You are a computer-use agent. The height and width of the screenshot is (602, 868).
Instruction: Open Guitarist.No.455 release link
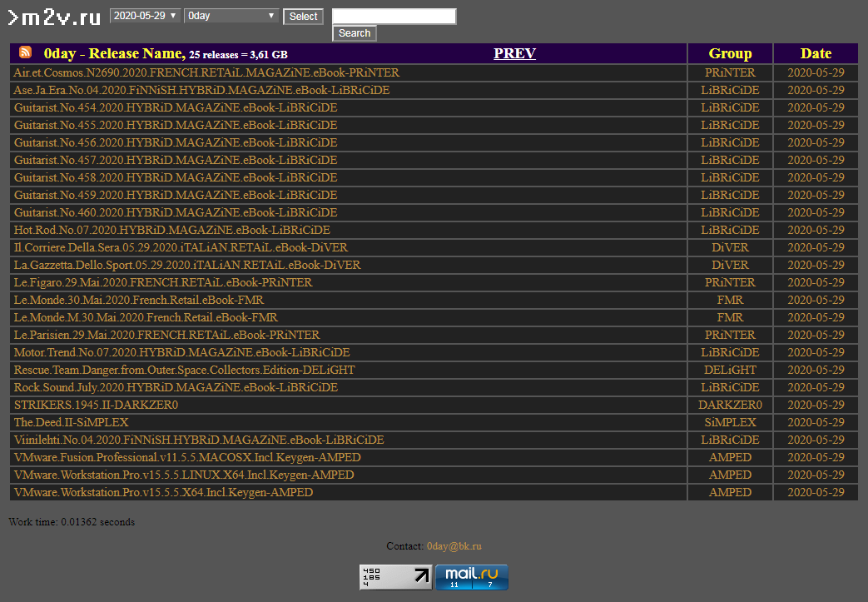click(176, 125)
